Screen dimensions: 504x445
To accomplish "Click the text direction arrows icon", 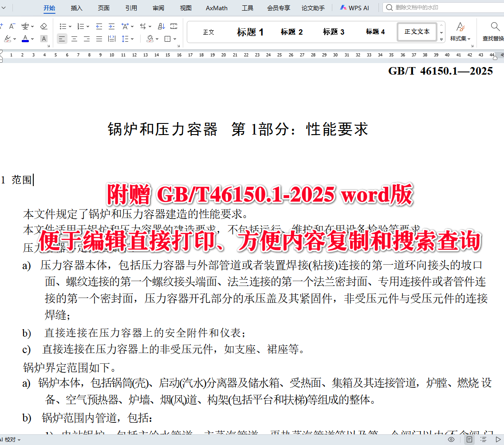I will tap(143, 26).
